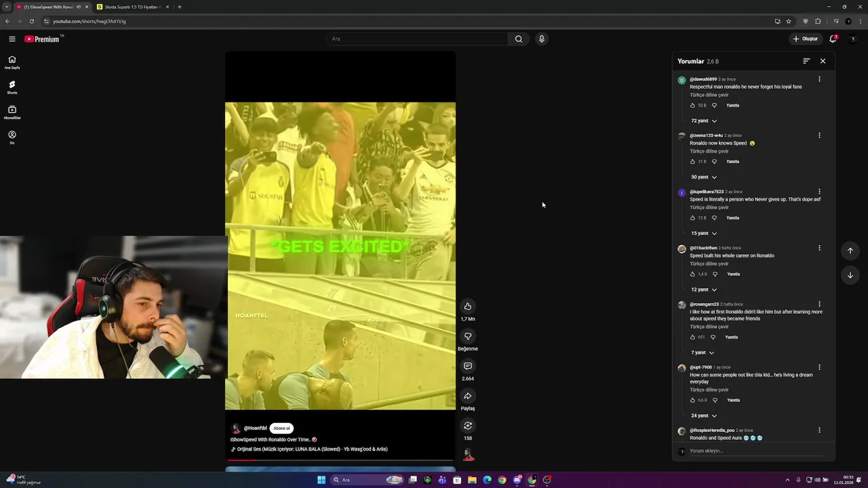Open the YouTube account avatar menu
This screenshot has width=868, height=488.
(852, 39)
